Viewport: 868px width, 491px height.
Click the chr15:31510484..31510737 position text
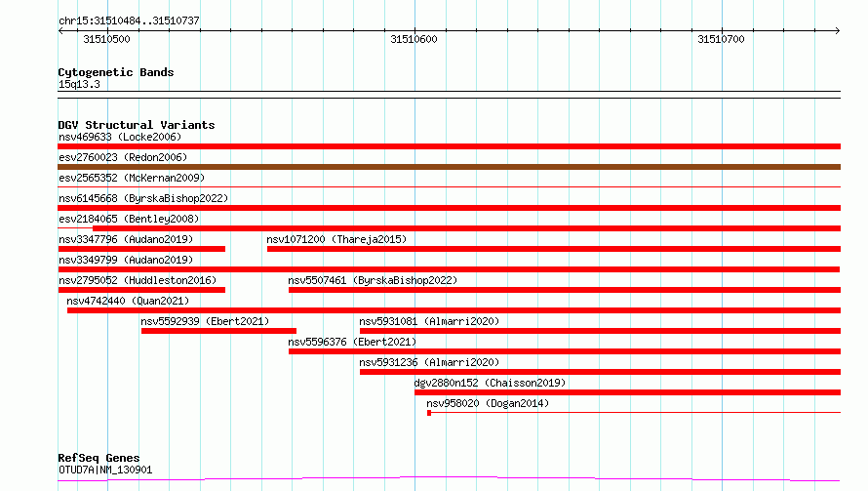[129, 20]
